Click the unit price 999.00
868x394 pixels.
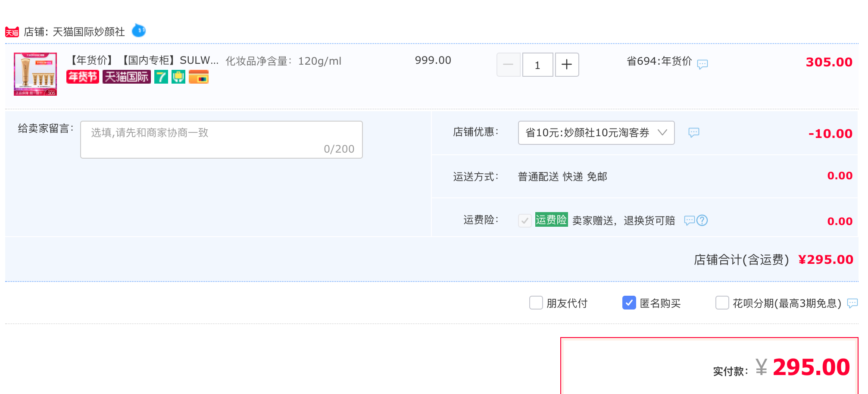click(433, 60)
